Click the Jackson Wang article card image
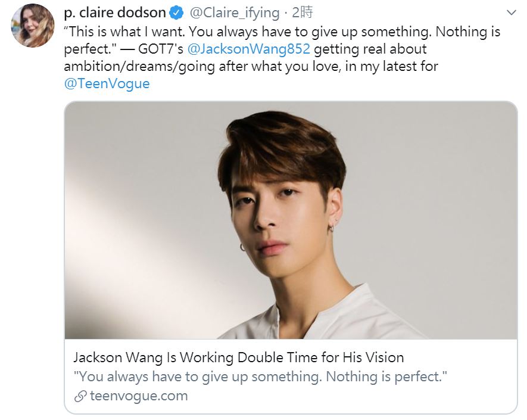Viewport: 527px width, 420px height. coord(291,220)
